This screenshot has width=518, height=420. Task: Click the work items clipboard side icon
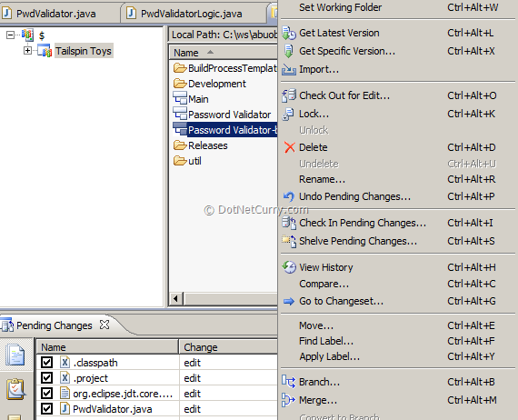[15, 389]
